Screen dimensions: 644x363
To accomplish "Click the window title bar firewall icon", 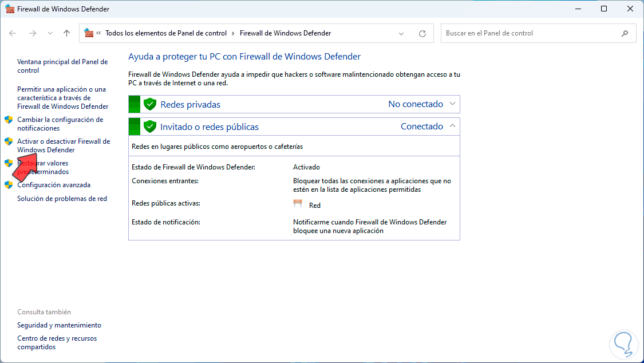I will pos(10,9).
